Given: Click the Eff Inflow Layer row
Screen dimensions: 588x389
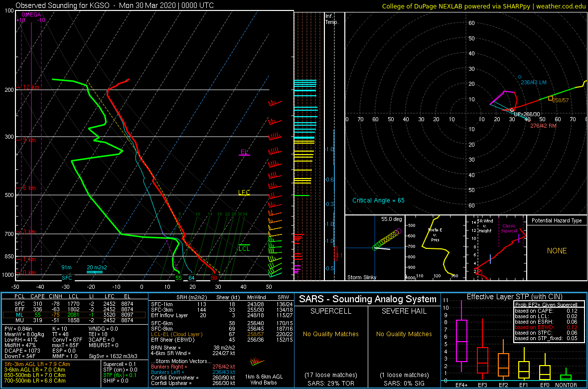Looking at the screenshot, I should (222, 314).
